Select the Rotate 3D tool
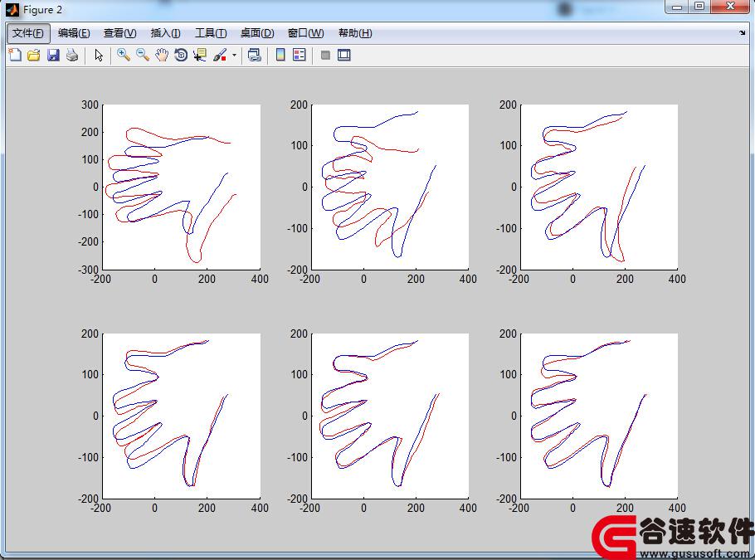The image size is (755, 560). point(181,55)
